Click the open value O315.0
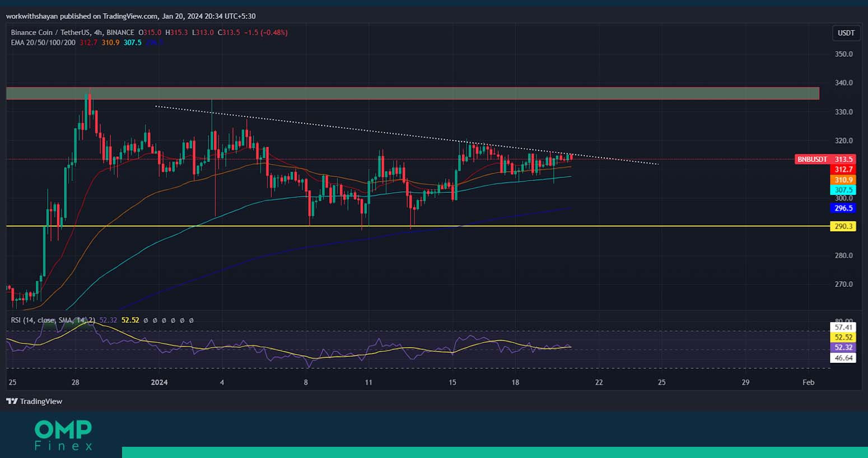This screenshot has width=868, height=458. (150, 32)
